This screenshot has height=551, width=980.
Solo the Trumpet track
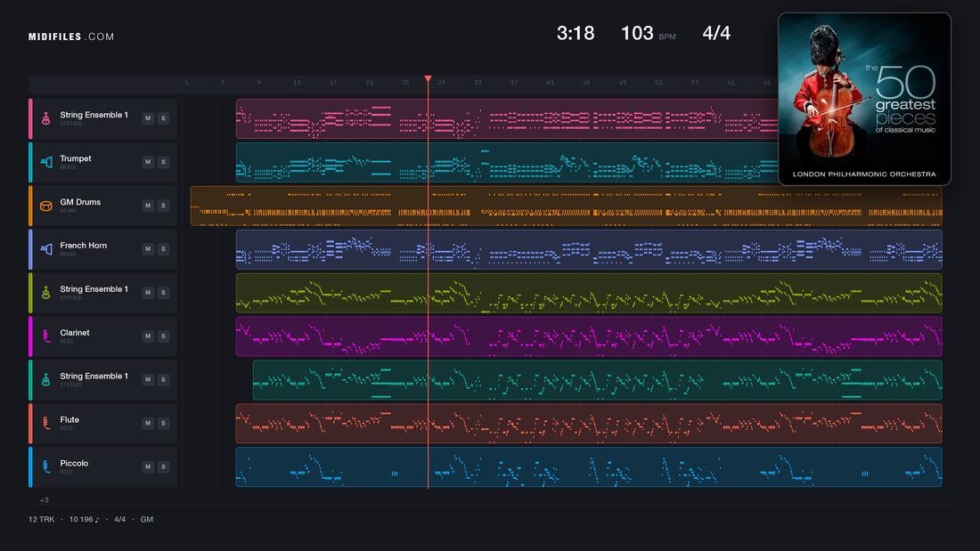(x=163, y=162)
